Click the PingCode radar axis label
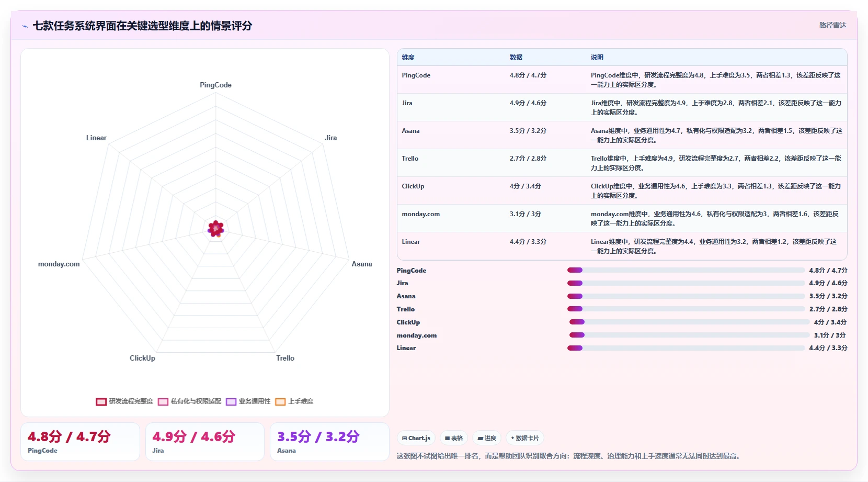The width and height of the screenshot is (868, 482). pos(215,85)
